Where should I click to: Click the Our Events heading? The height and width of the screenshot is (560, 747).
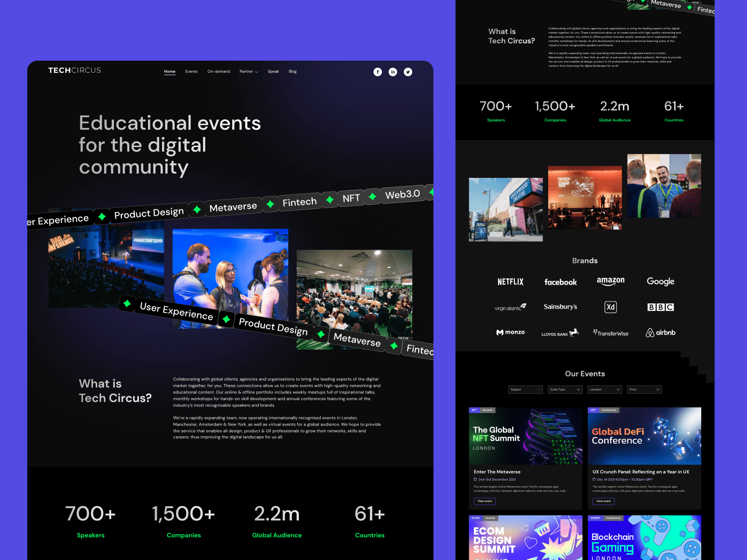pos(585,374)
